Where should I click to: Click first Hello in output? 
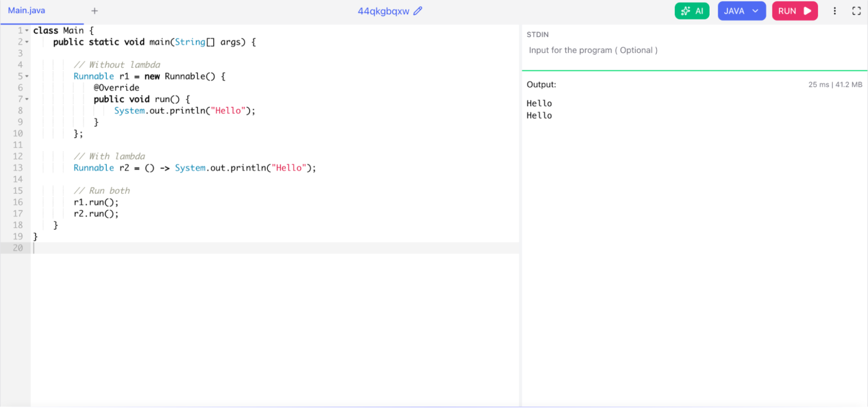[x=539, y=104]
